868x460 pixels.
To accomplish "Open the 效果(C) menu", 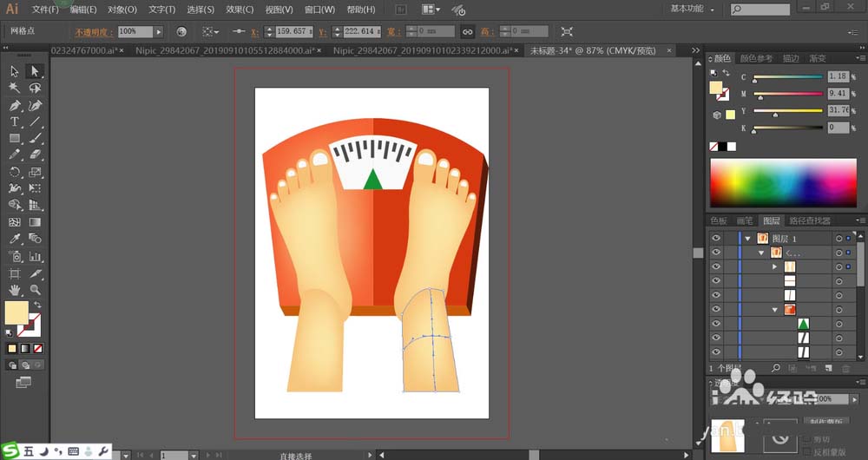I will 240,10.
